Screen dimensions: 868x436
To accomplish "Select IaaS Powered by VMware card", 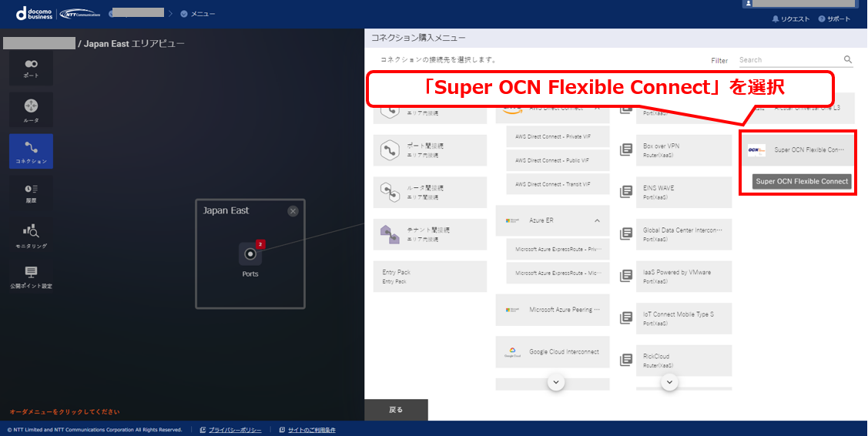I will point(684,277).
